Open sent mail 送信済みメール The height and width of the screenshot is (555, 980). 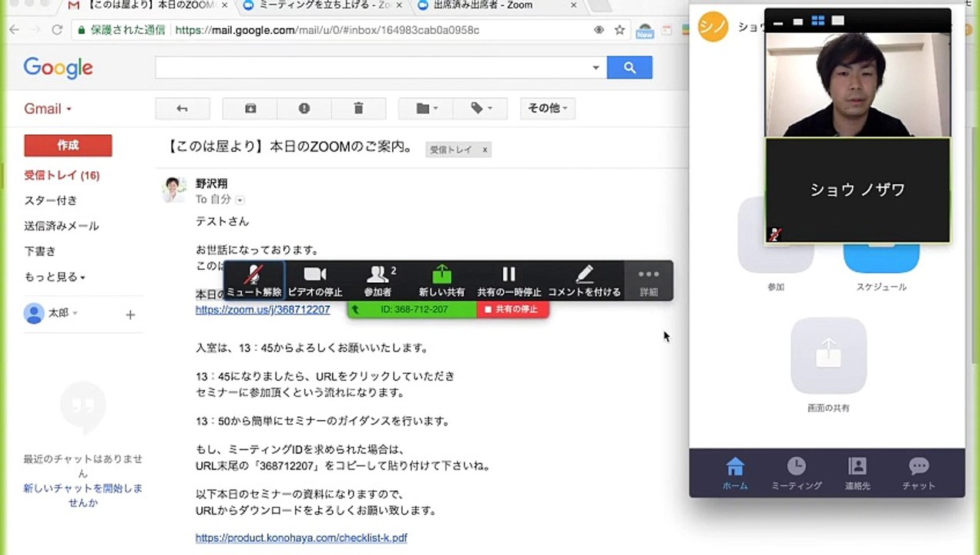coord(61,226)
